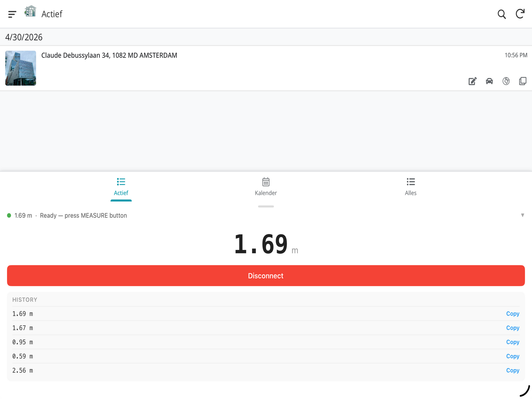Open the building photo thumbnail
The image size is (532, 399).
(x=21, y=68)
